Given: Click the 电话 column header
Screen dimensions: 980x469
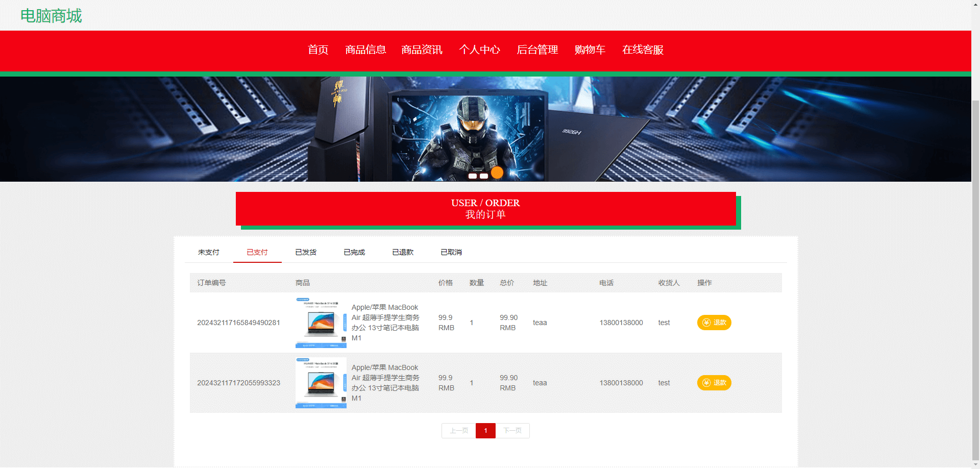Looking at the screenshot, I should pos(606,283).
